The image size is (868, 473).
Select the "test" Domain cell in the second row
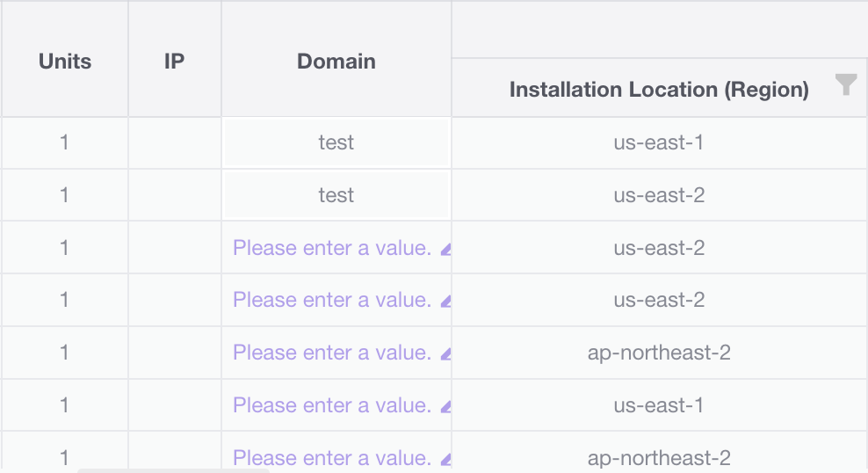336,195
